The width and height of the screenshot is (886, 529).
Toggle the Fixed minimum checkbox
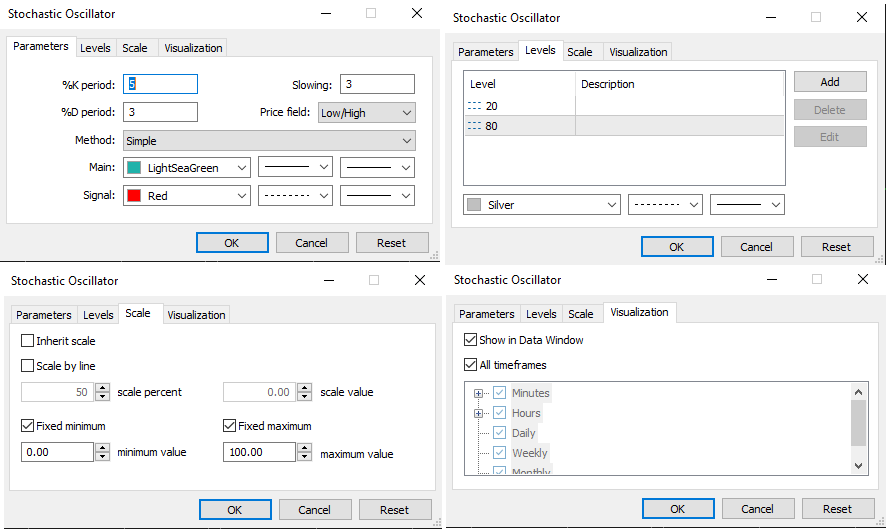pyautogui.click(x=28, y=426)
